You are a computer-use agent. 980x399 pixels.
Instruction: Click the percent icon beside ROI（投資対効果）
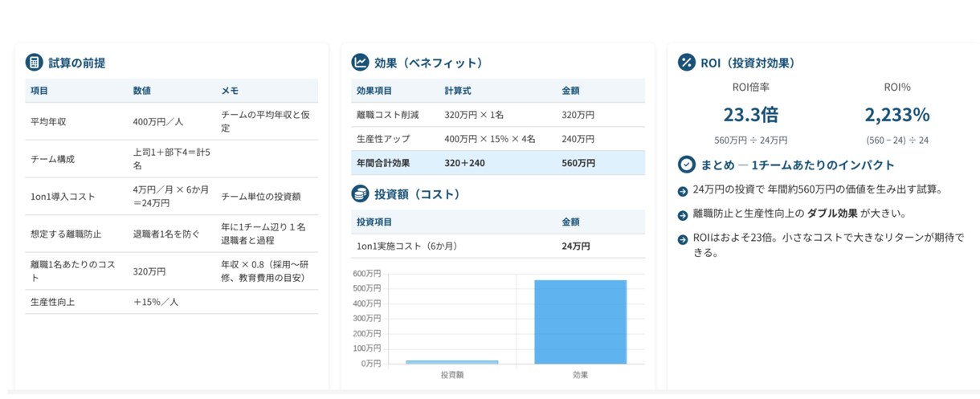pyautogui.click(x=687, y=63)
